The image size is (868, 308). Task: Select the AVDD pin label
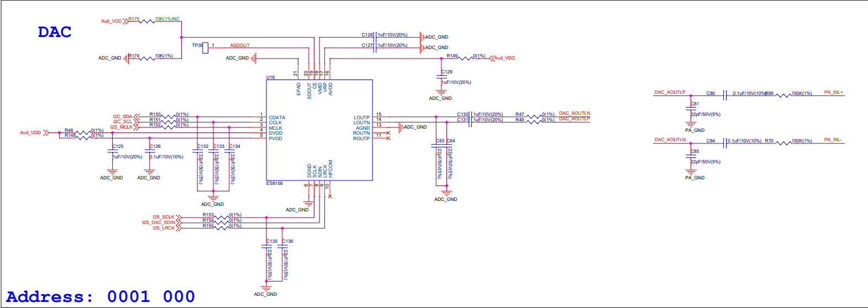point(330,89)
